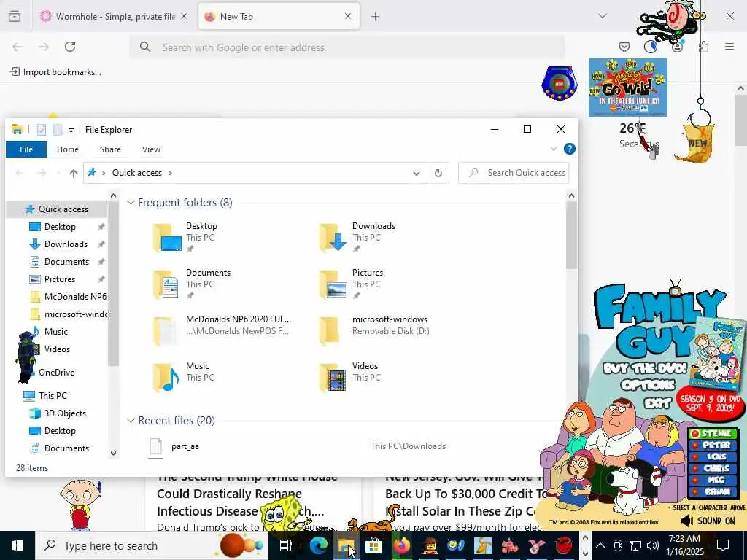Click the taskbar Type here to search box

coord(152,545)
